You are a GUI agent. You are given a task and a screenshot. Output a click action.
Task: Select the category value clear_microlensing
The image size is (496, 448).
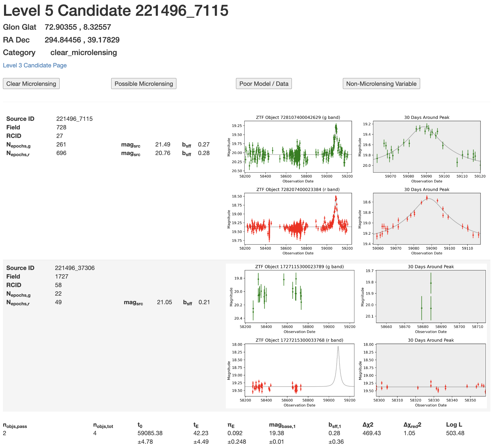point(84,53)
